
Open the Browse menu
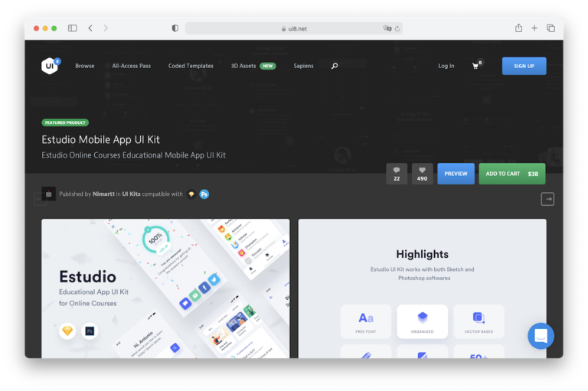click(85, 66)
